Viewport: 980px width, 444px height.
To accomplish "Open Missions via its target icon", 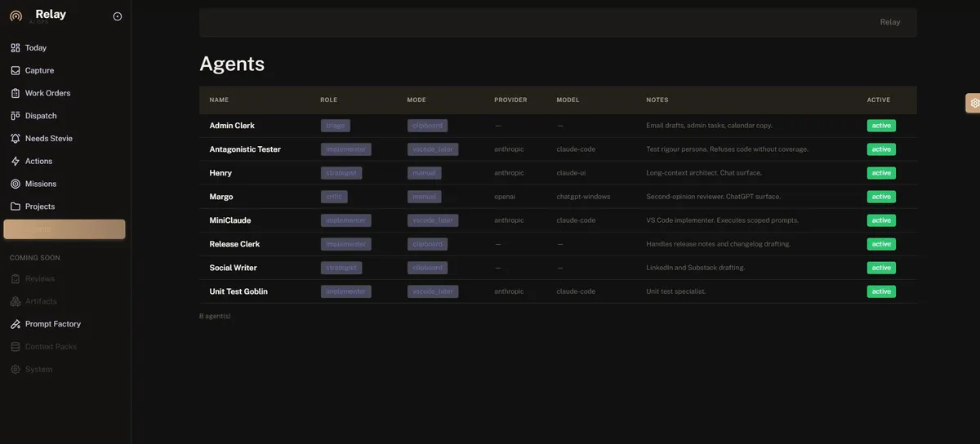I will (x=16, y=184).
